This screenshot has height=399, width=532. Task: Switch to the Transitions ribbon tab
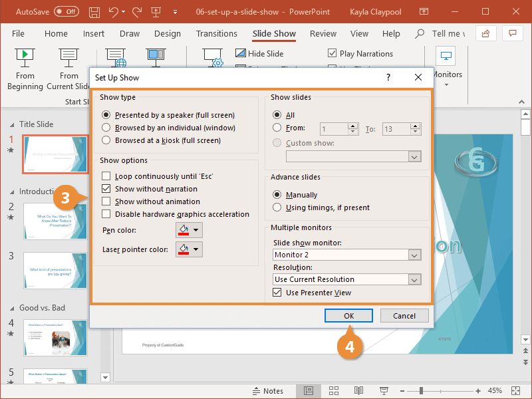point(216,33)
